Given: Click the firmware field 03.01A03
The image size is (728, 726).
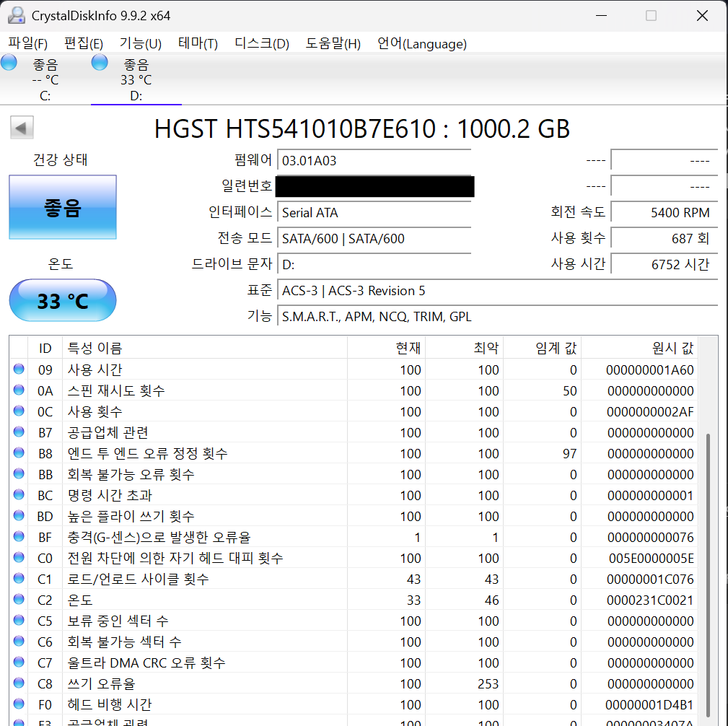Looking at the screenshot, I should pos(374,161).
